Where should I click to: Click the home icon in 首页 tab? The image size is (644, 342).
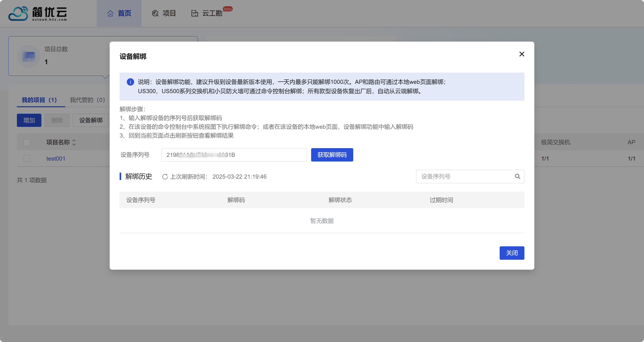point(110,13)
